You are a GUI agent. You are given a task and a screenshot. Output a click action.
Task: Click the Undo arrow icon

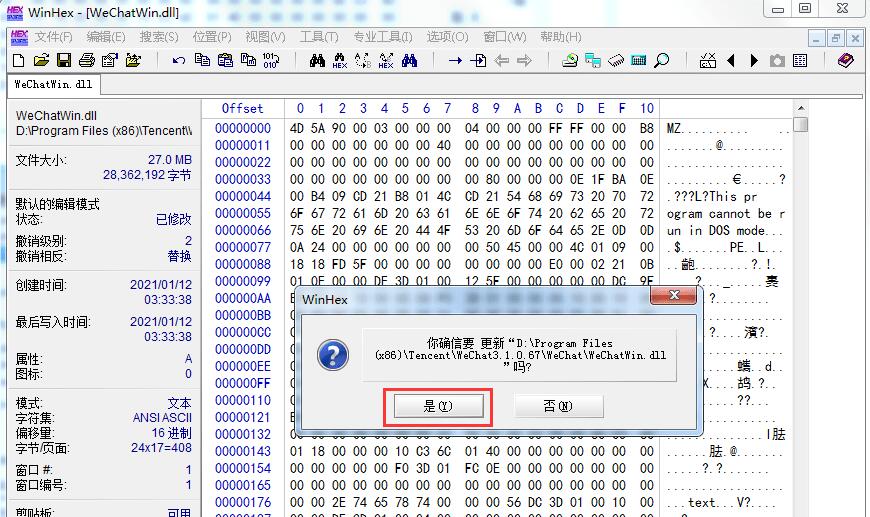coord(179,61)
